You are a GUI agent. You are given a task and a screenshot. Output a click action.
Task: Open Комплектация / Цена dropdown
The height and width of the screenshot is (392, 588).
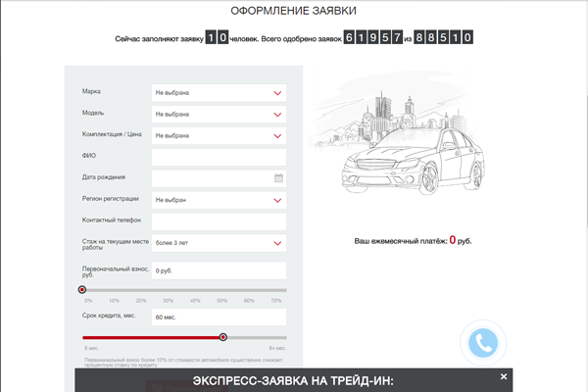click(218, 136)
